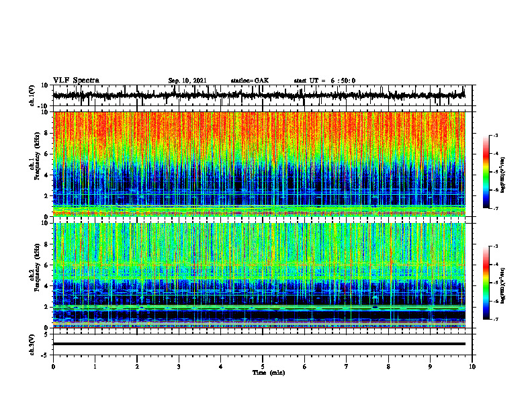Click the 4 kHz tick label of ch.1 spectrogram
The height and width of the screenshot is (411, 532).
click(x=46, y=175)
